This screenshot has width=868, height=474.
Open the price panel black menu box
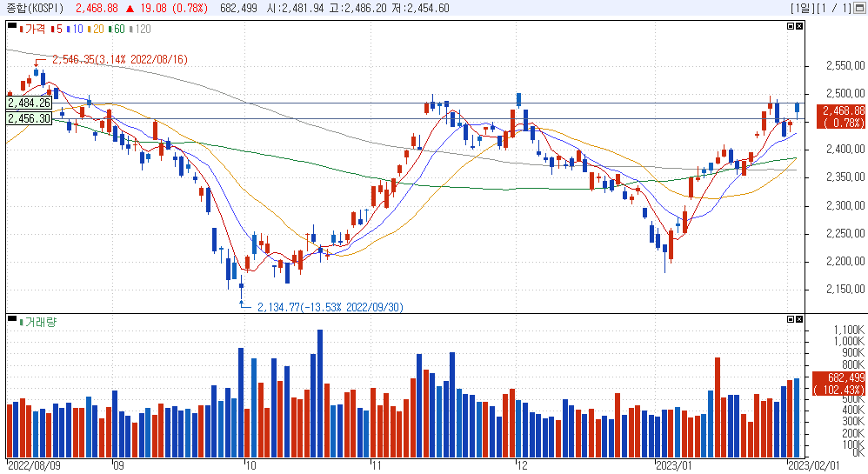click(12, 25)
